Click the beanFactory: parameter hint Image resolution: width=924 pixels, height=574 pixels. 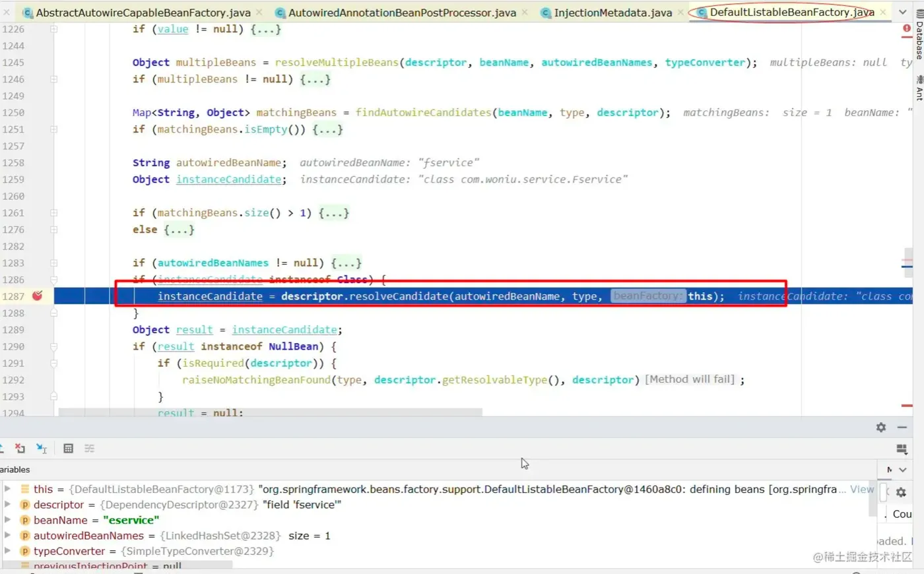point(647,296)
